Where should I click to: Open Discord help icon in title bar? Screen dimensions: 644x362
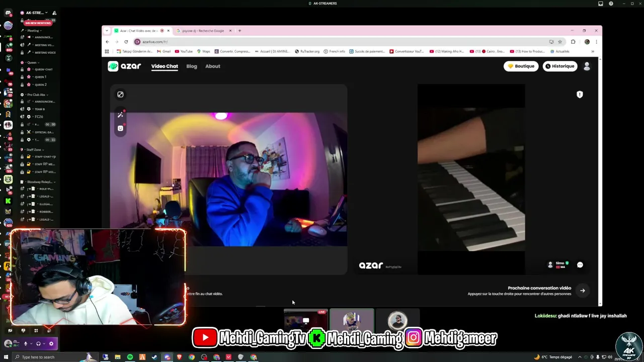[611, 4]
